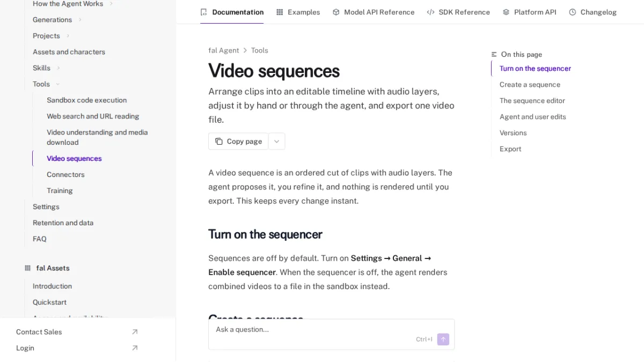Click the Changelog clock icon
This screenshot has width=644, height=362.
coord(573,12)
